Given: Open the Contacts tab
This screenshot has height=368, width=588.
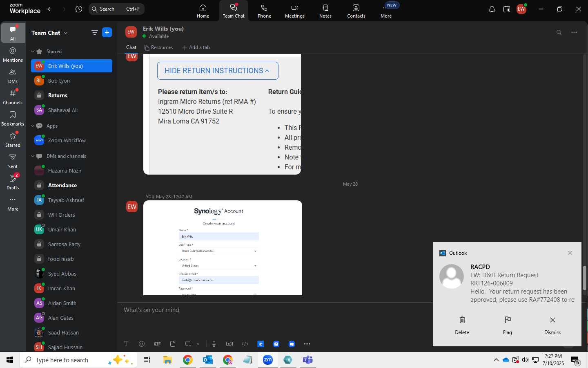Looking at the screenshot, I should click(x=356, y=11).
